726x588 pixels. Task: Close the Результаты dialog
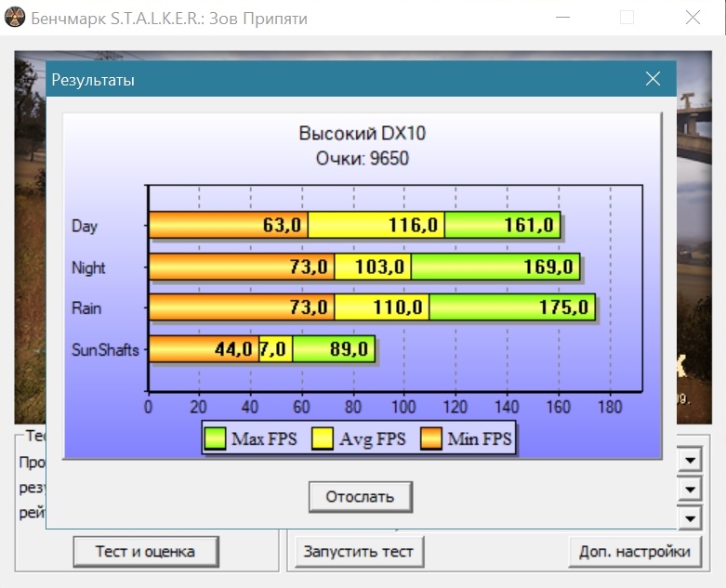tap(653, 79)
